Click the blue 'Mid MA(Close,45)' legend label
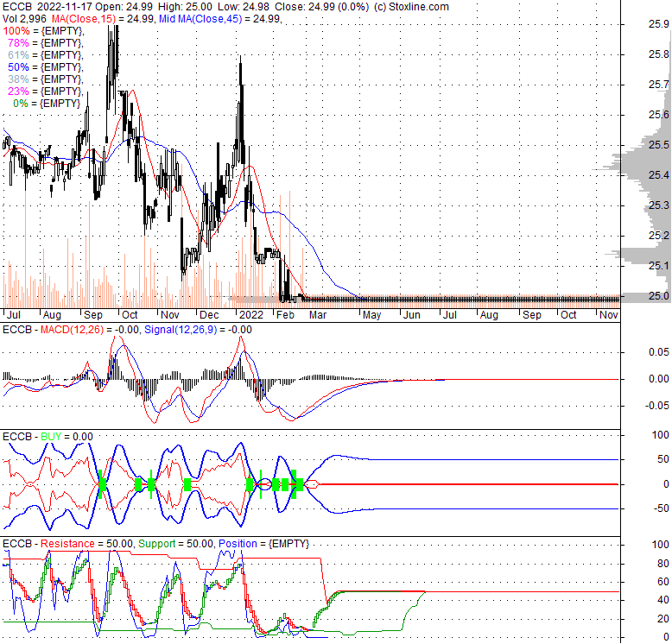Image resolution: width=672 pixels, height=644 pixels. click(200, 19)
